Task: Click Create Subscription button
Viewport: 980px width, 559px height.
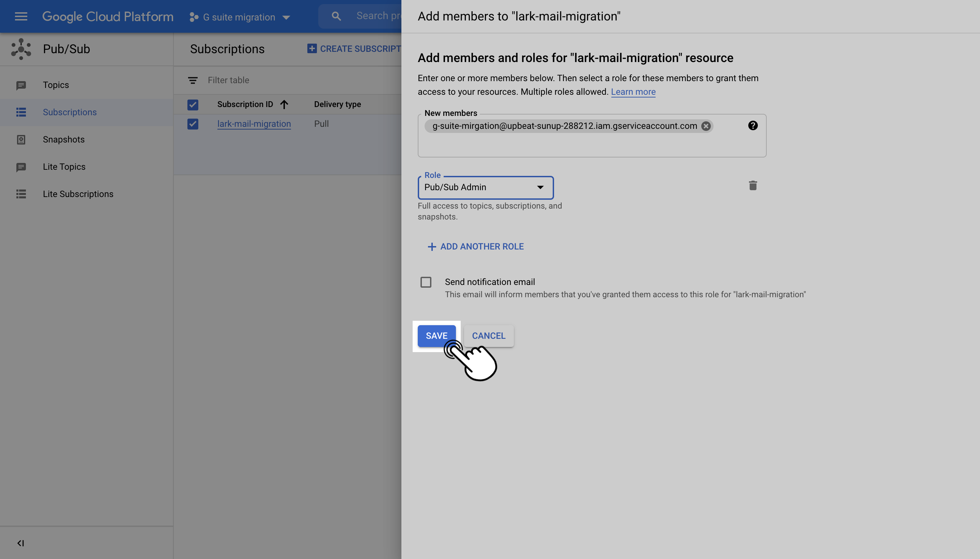Action: coord(354,49)
